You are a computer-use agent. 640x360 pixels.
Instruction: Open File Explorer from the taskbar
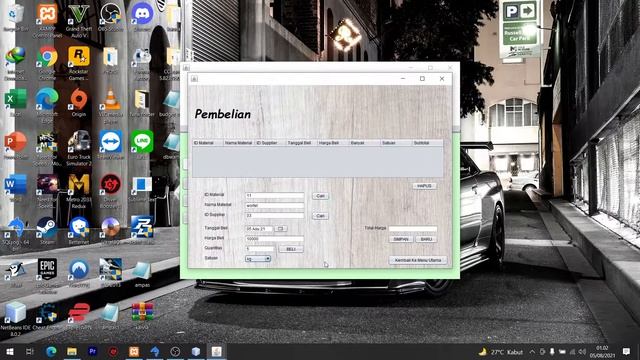(x=72, y=351)
